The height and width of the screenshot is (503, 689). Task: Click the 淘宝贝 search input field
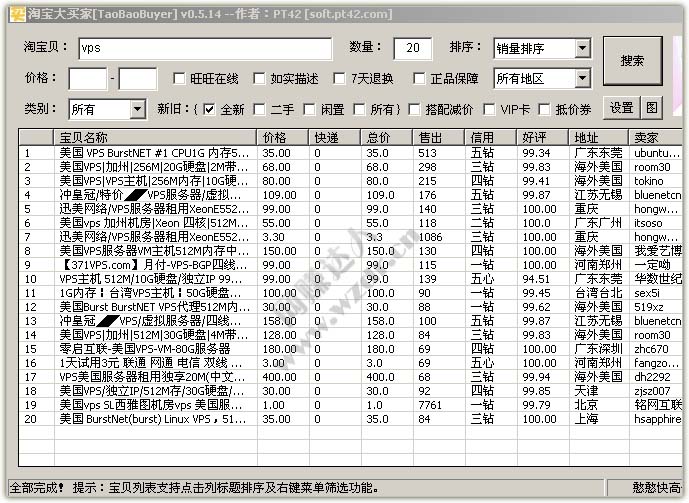205,48
